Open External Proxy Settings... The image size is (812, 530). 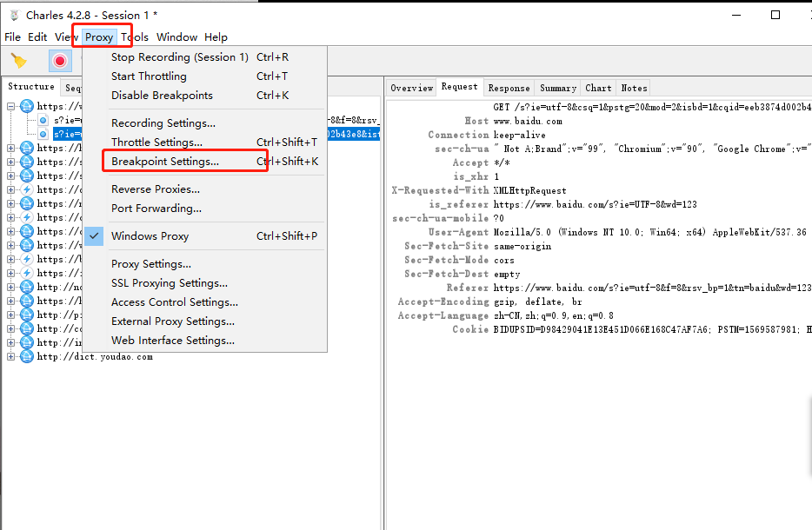[x=205, y=321]
